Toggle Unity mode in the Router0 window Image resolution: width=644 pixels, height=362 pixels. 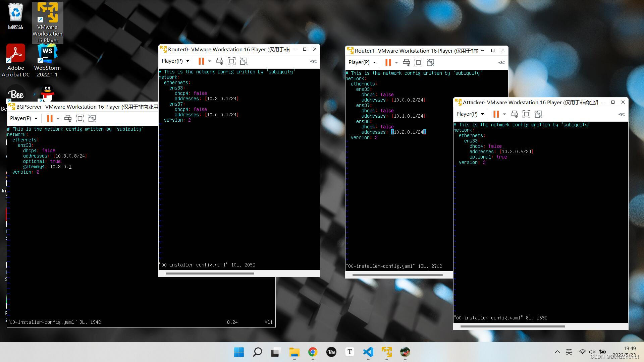(x=244, y=61)
